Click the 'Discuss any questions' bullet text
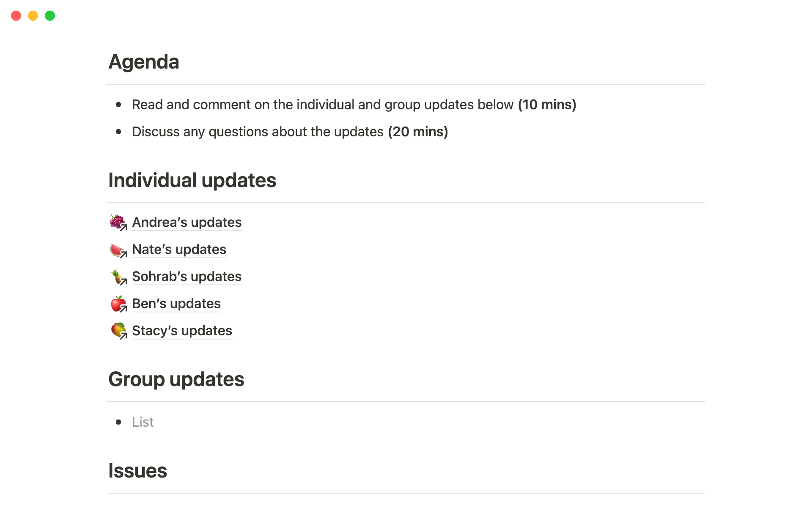This screenshot has width=812, height=508. tap(258, 132)
